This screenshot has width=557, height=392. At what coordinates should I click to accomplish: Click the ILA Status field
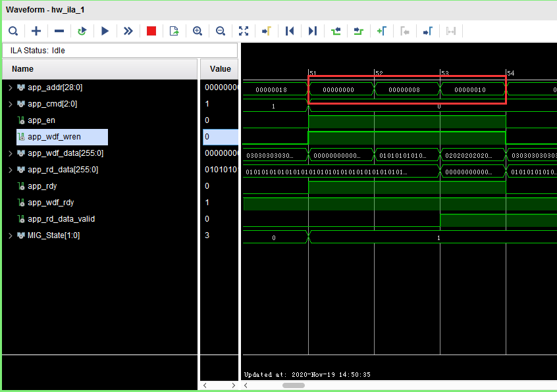pyautogui.click(x=120, y=51)
